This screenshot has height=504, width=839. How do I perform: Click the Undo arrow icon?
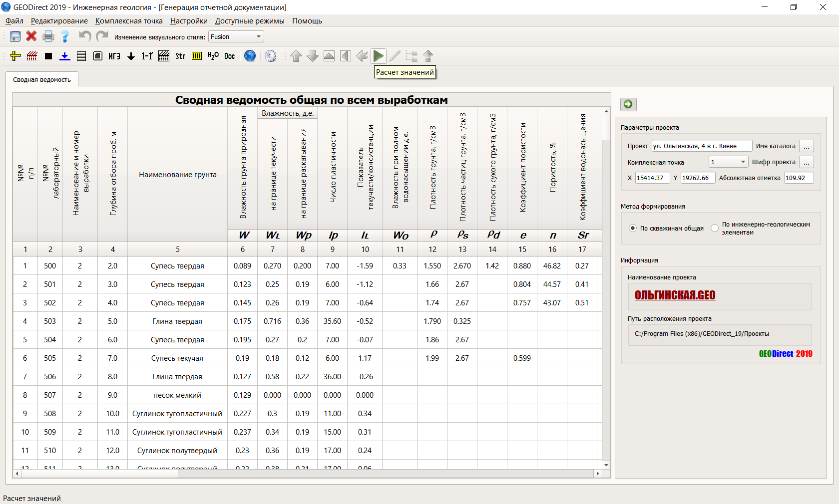click(85, 36)
